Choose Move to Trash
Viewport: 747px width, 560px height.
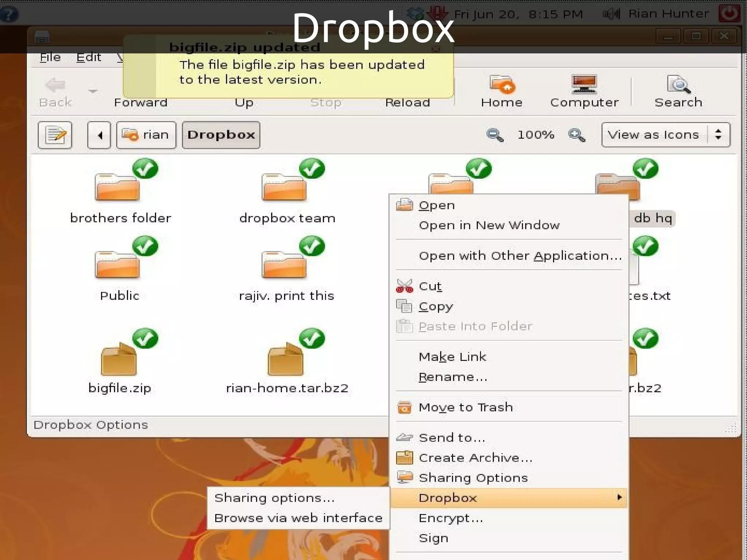click(x=509, y=407)
